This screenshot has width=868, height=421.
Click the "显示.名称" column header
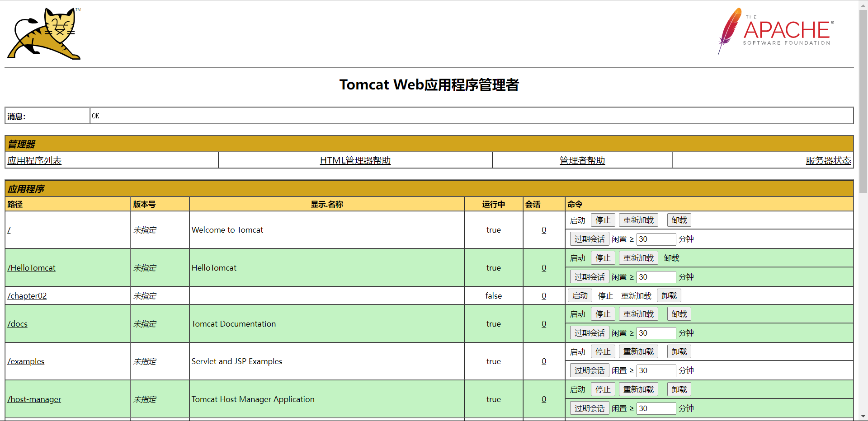point(327,204)
